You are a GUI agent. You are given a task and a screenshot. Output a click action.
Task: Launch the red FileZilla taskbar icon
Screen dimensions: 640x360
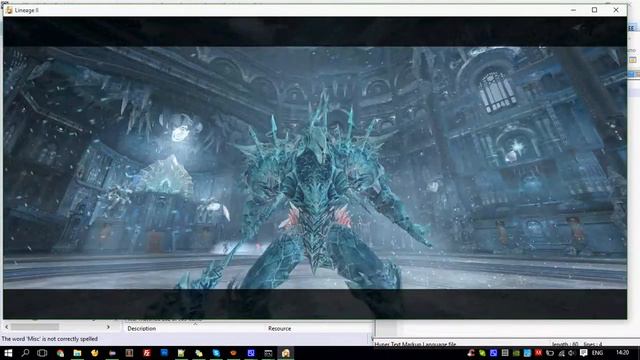(x=147, y=353)
